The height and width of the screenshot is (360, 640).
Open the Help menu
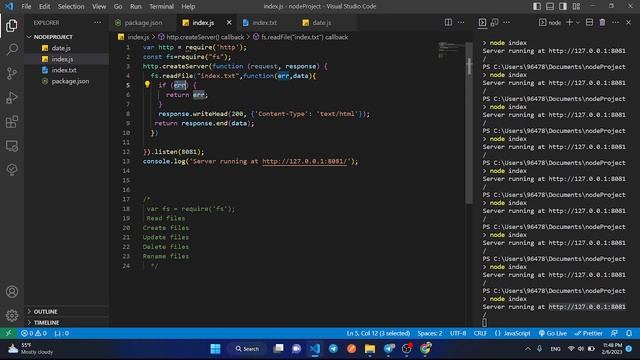click(x=188, y=6)
